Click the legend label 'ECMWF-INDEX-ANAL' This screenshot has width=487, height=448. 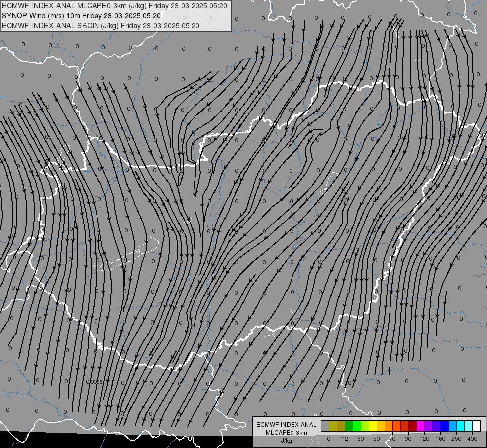pyautogui.click(x=287, y=425)
